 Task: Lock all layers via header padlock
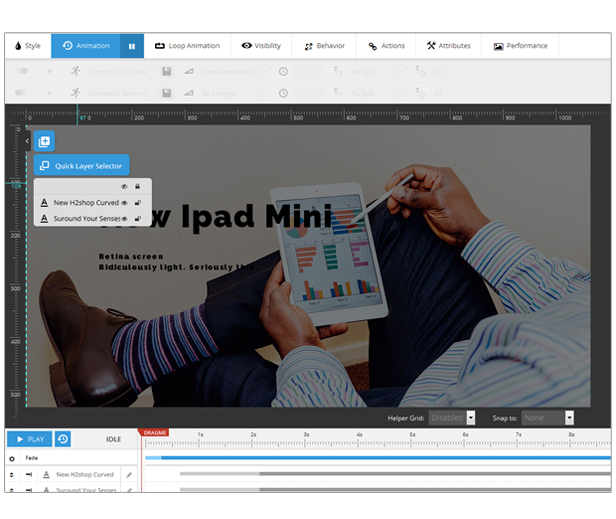tap(137, 187)
